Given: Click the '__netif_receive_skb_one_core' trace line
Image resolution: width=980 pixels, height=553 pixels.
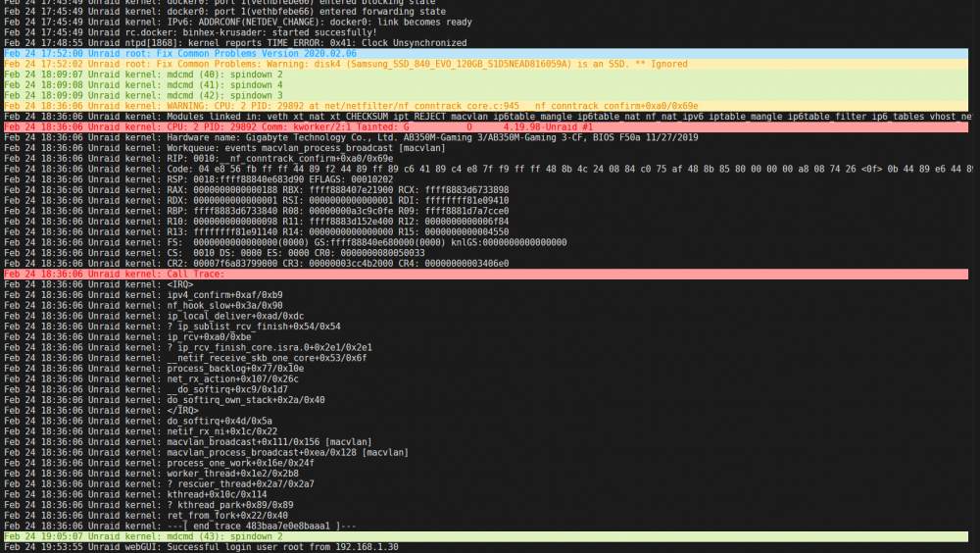Looking at the screenshot, I should click(185, 358).
